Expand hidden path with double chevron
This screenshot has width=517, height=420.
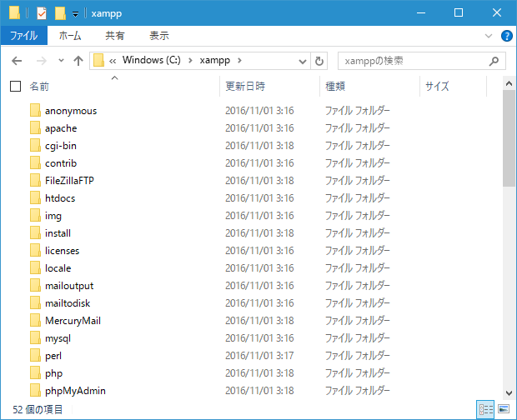[x=113, y=61]
